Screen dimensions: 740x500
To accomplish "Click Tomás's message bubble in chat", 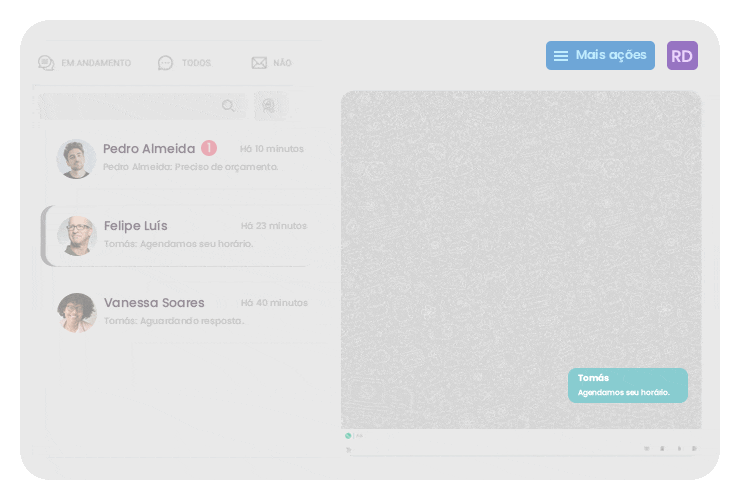I will pos(627,385).
